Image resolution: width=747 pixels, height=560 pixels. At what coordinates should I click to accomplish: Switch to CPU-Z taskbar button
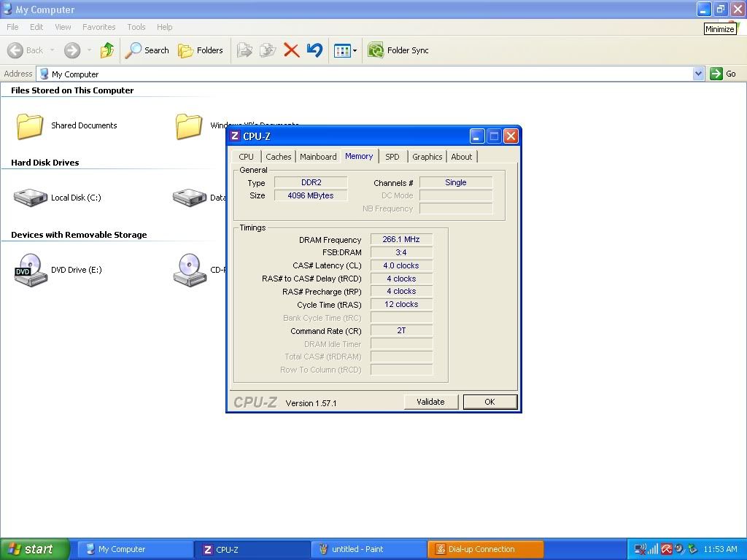[x=252, y=549]
